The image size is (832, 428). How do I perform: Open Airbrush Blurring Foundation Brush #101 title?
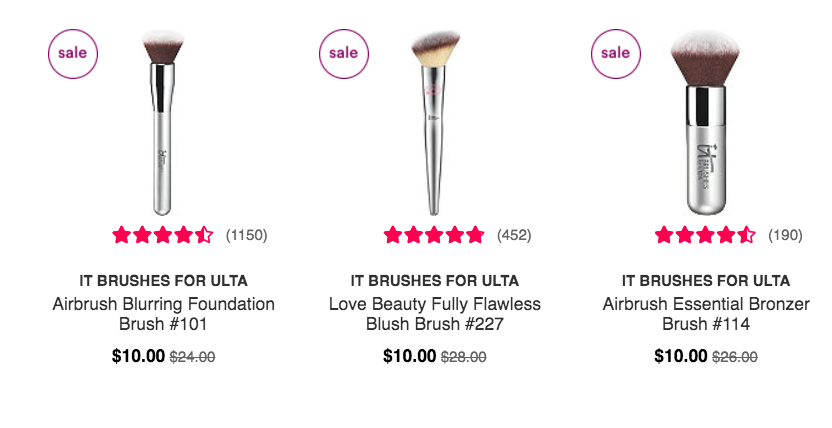click(163, 313)
